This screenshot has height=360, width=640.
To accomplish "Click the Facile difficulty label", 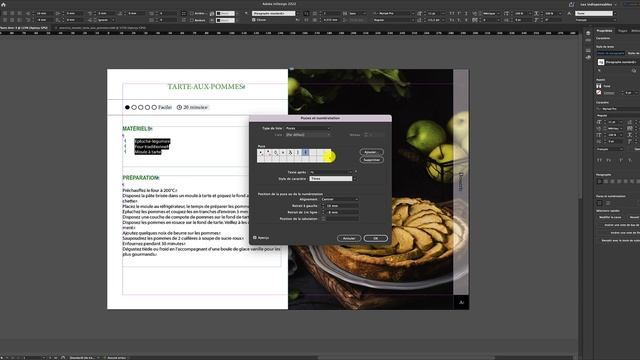I will pos(165,107).
